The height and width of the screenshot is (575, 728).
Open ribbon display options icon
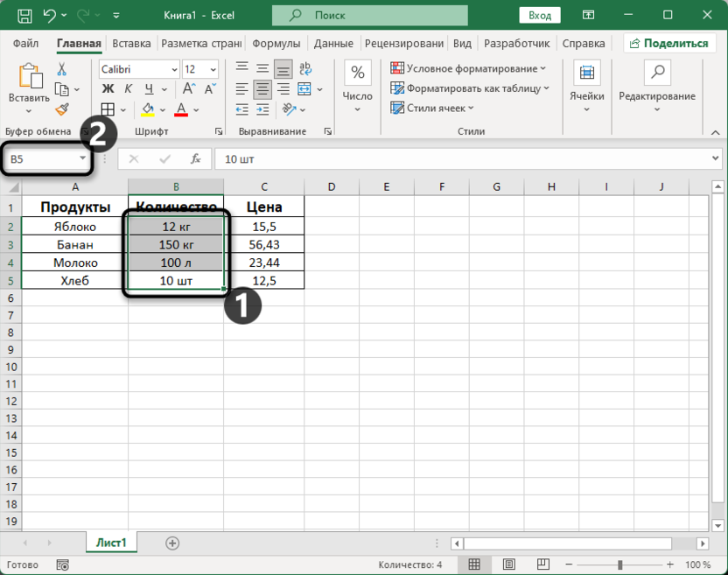pos(588,16)
